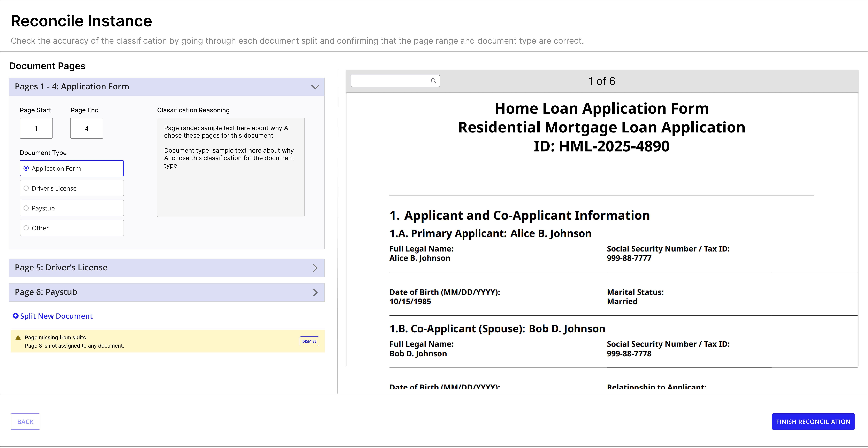This screenshot has height=448, width=868.
Task: Select the Application Form radio button
Action: [26, 168]
